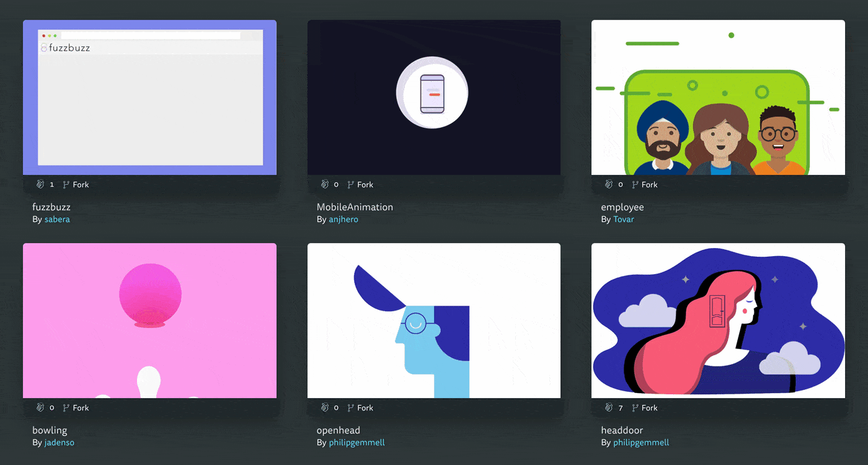Image resolution: width=868 pixels, height=465 pixels.
Task: Open philipgemmell's profile under openhead
Action: 356,443
